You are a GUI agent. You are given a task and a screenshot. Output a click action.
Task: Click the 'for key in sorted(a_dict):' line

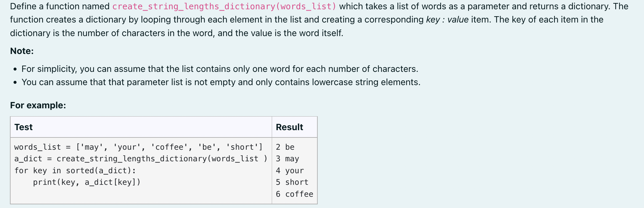click(x=75, y=171)
